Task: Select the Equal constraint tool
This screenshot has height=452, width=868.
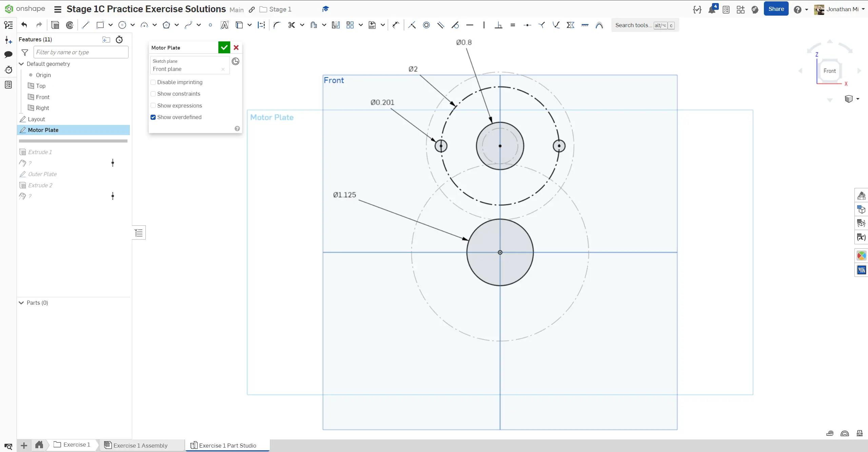Action: (x=513, y=25)
